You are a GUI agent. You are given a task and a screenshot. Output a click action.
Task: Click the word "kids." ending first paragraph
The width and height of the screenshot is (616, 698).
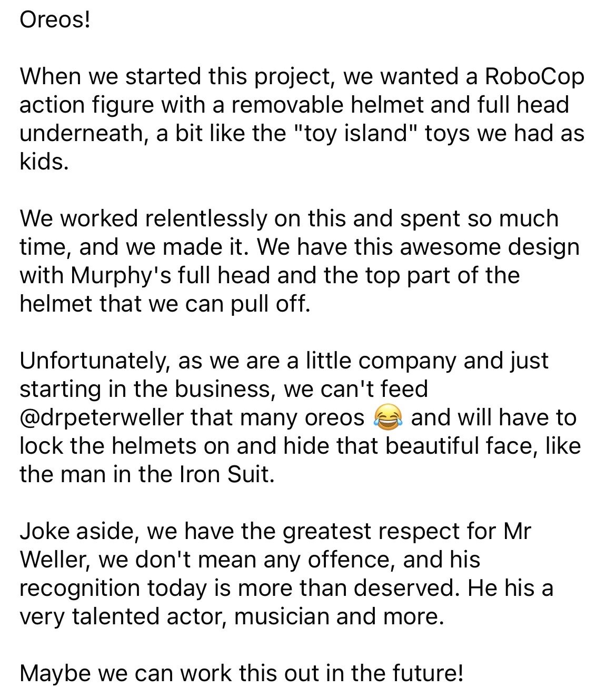click(x=44, y=162)
